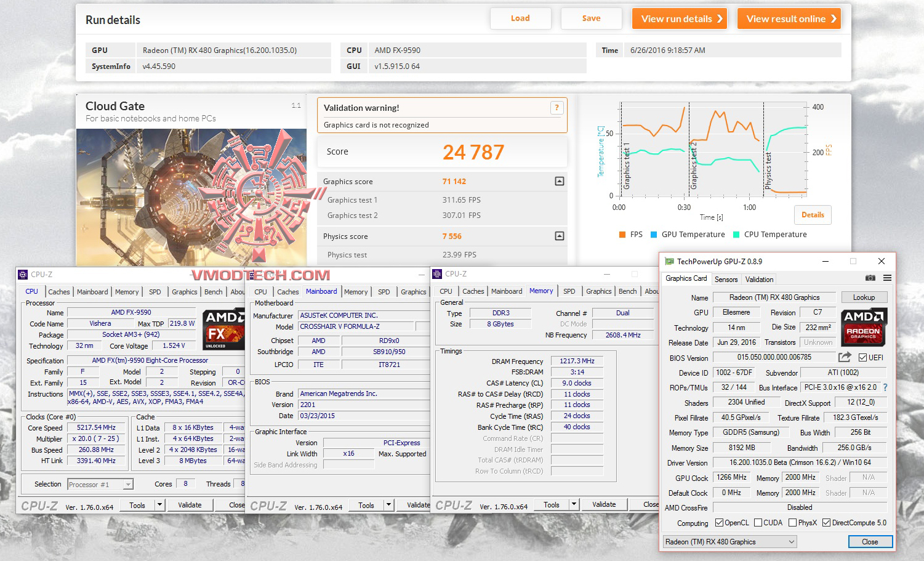Switch to Sensors tab in GPU-Z
Viewport: 924px width, 561px height.
coord(726,280)
